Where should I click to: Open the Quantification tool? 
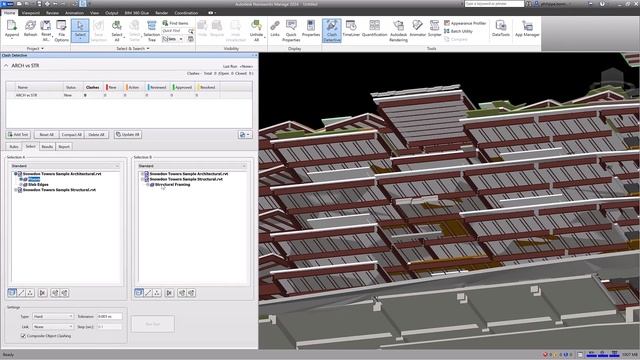tap(374, 29)
